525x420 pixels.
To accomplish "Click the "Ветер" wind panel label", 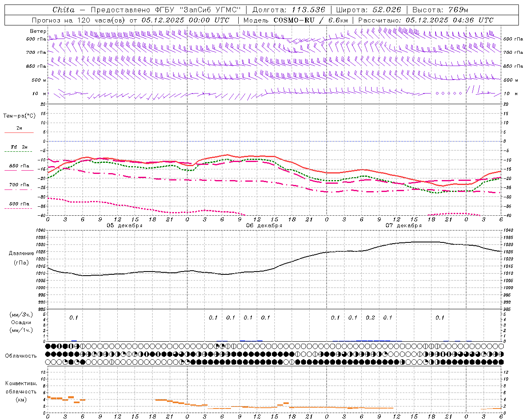I will click(x=38, y=31).
